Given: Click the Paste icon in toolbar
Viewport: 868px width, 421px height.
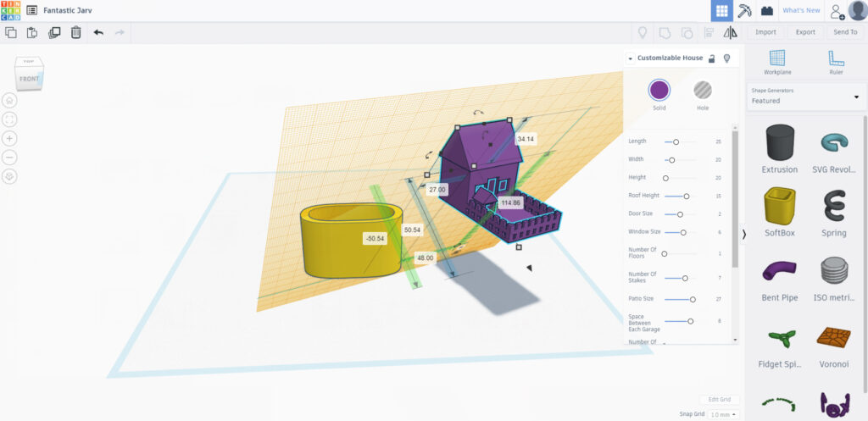Looking at the screenshot, I should tap(32, 33).
